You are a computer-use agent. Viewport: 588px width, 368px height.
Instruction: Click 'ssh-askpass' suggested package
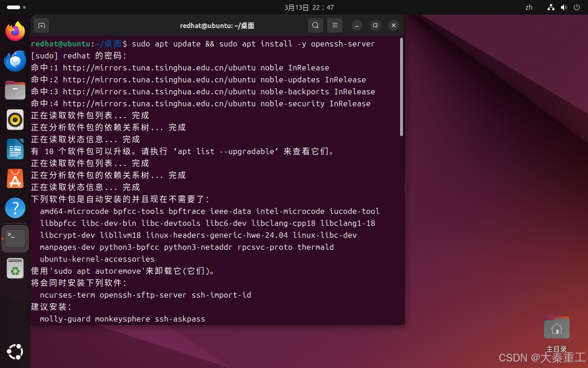coord(180,319)
